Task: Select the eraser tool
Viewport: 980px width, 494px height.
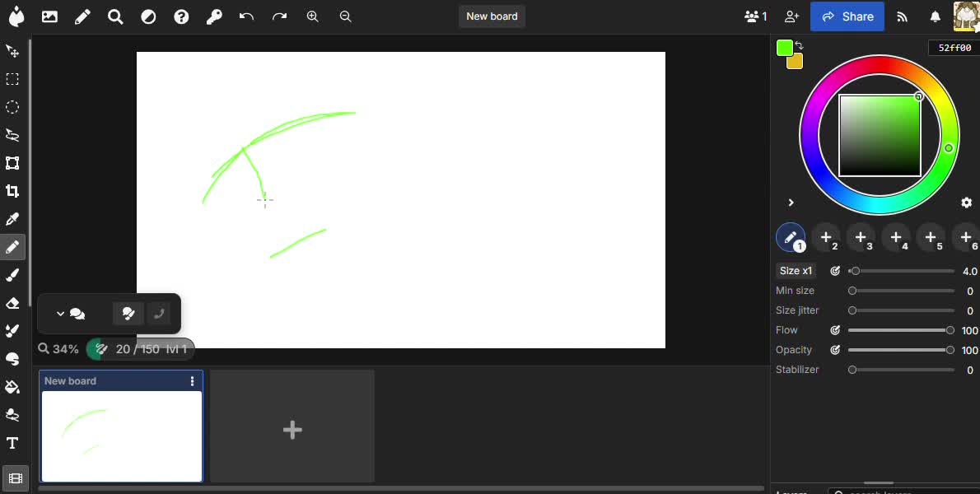Action: click(x=12, y=303)
